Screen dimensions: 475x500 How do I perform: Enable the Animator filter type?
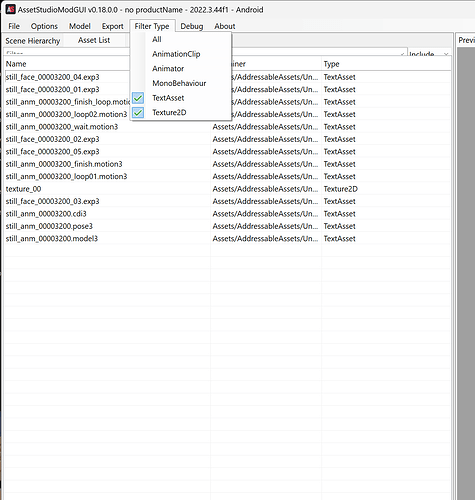(x=168, y=69)
